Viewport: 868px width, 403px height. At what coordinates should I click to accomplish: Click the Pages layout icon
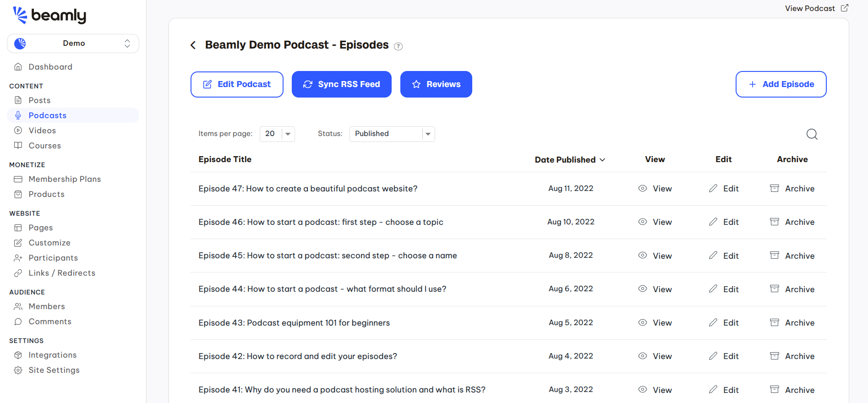(18, 228)
